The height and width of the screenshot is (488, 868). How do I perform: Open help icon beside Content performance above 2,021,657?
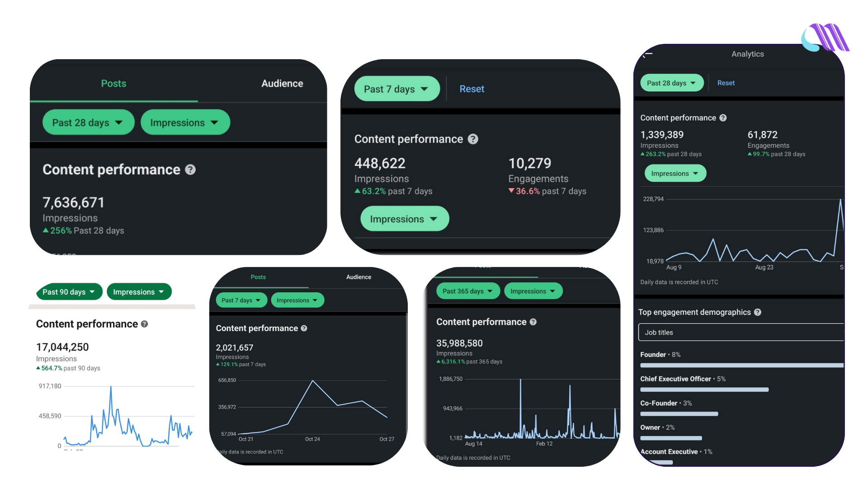point(304,328)
